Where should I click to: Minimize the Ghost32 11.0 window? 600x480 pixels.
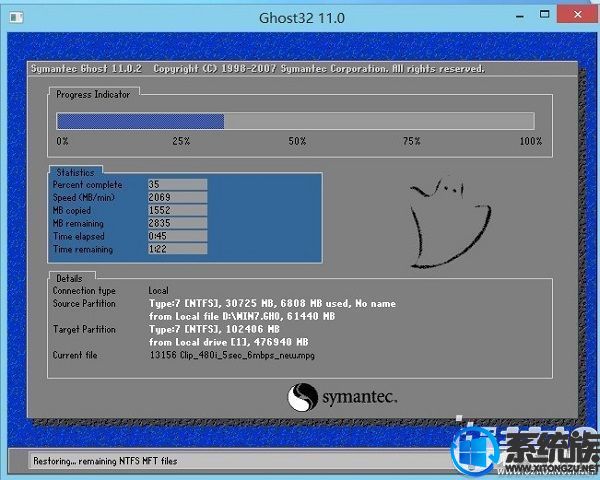click(x=520, y=16)
